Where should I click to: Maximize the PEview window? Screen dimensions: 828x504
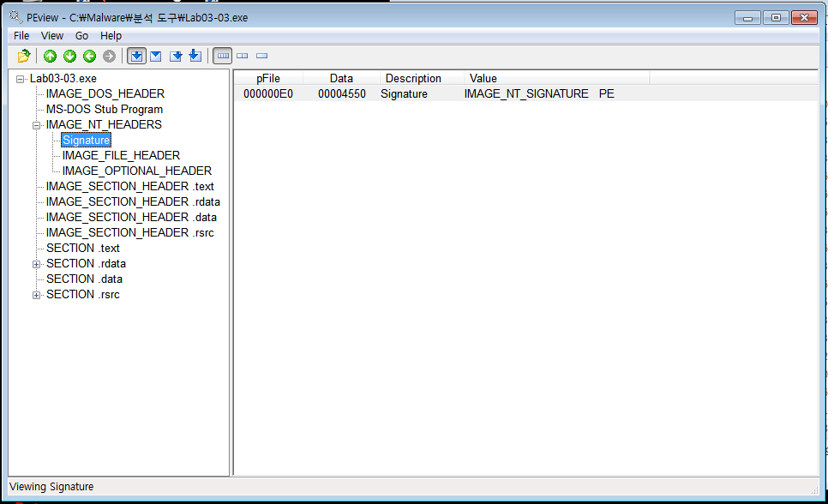pyautogui.click(x=776, y=18)
